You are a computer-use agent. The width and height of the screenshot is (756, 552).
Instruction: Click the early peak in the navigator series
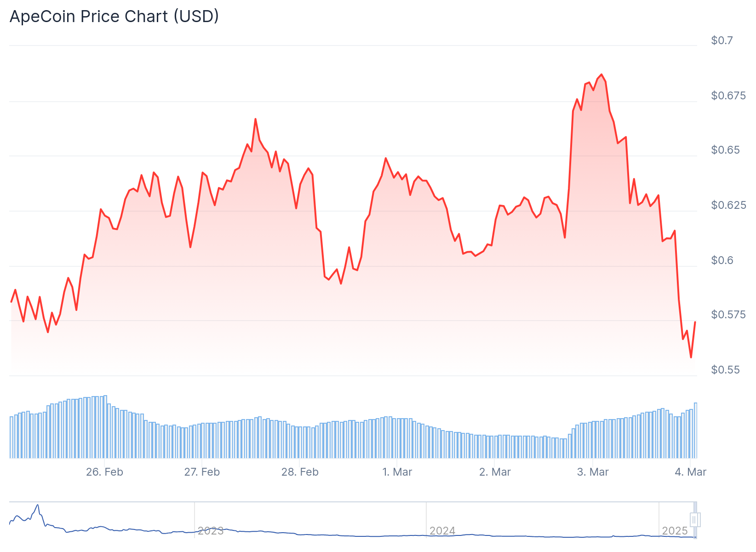(38, 505)
